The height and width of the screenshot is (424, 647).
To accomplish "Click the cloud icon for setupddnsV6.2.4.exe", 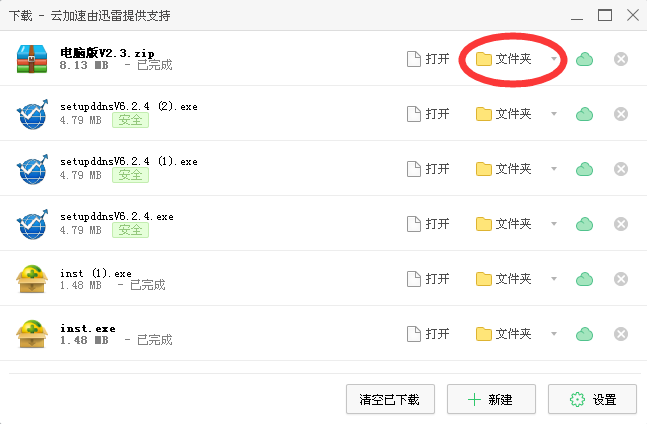I will point(584,224).
